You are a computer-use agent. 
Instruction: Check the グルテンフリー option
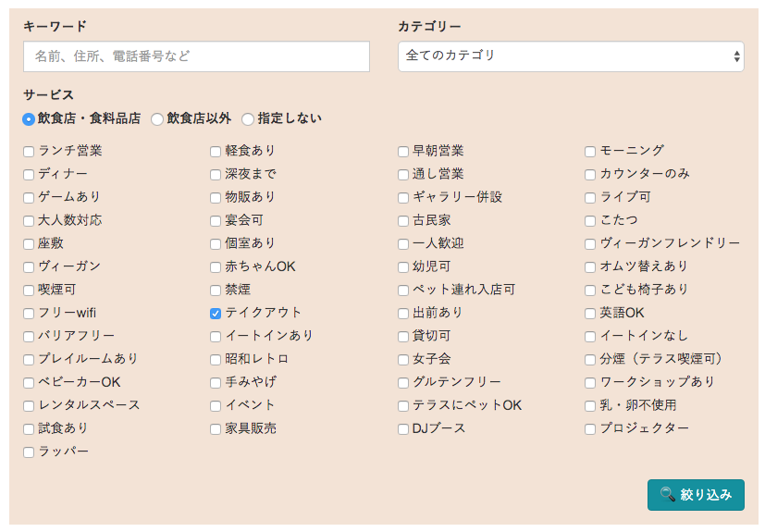click(x=403, y=383)
